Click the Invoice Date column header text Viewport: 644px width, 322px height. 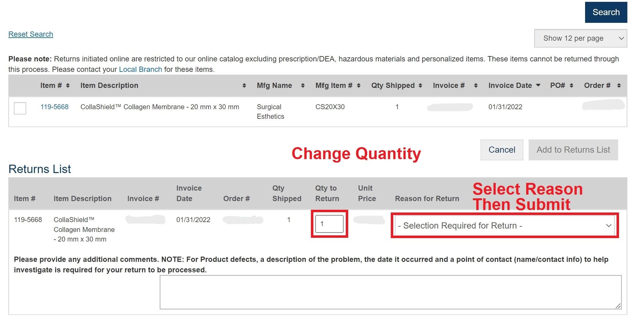tap(510, 85)
